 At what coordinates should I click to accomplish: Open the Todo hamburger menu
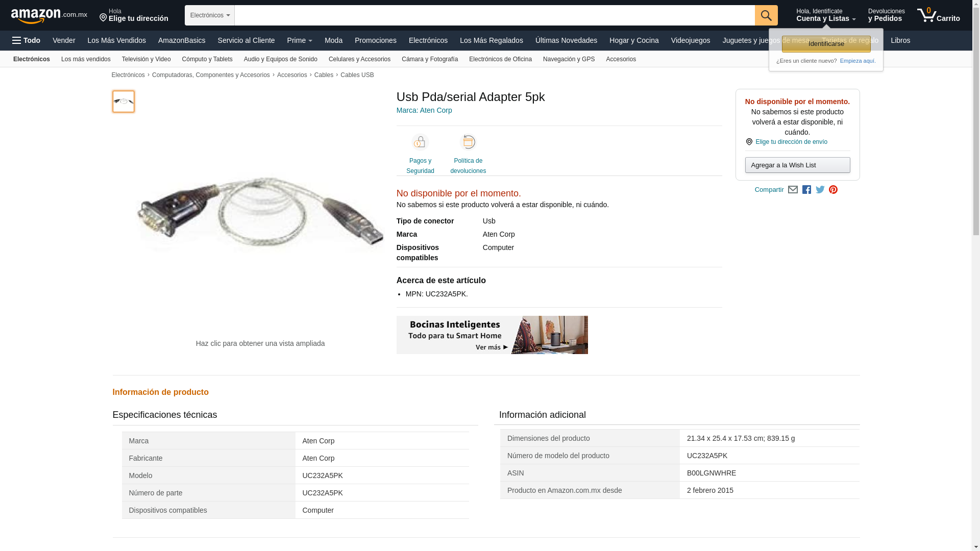coord(27,40)
